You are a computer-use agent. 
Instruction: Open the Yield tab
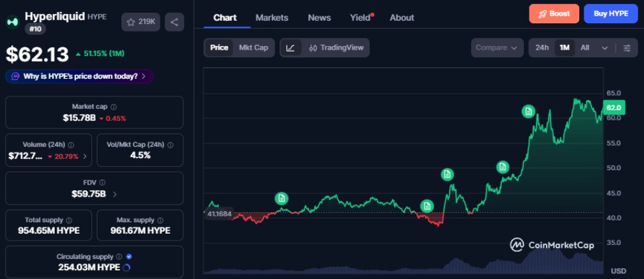[360, 18]
